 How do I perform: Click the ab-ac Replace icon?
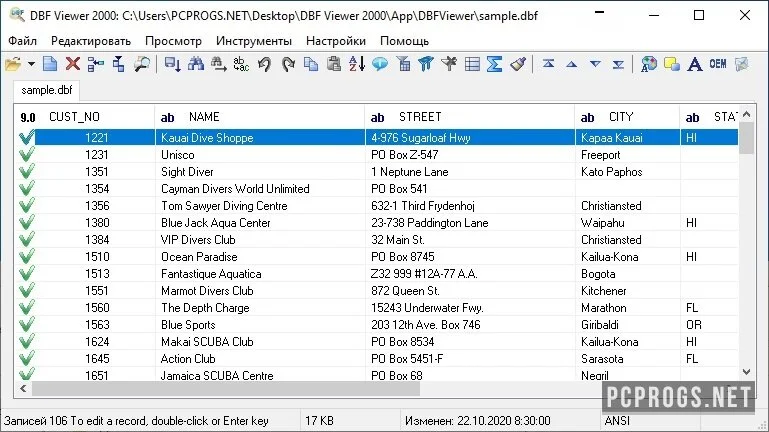coord(241,64)
